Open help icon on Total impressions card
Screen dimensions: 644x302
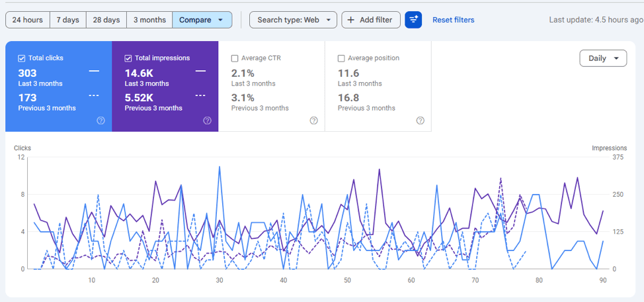tap(208, 121)
